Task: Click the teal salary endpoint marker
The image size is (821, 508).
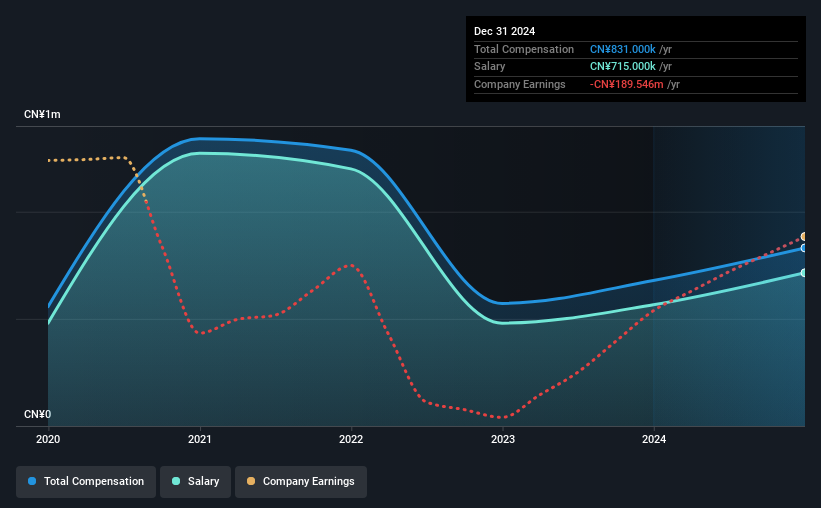Action: click(804, 273)
